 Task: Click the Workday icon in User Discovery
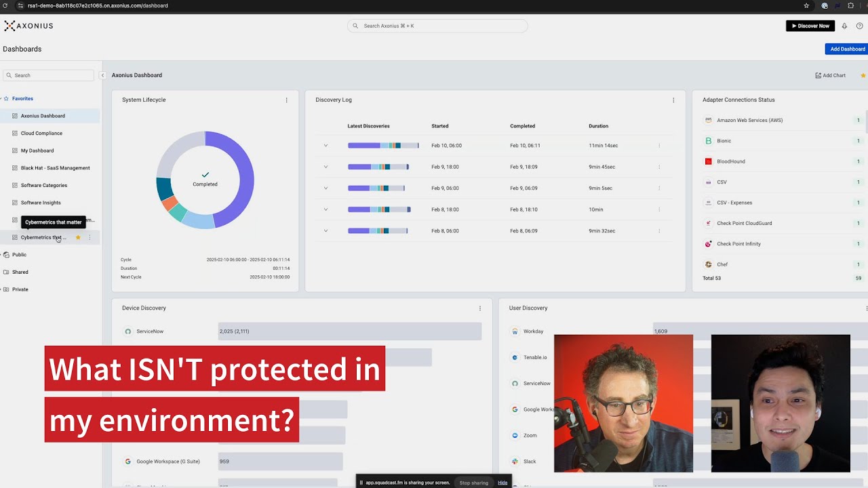tap(515, 331)
